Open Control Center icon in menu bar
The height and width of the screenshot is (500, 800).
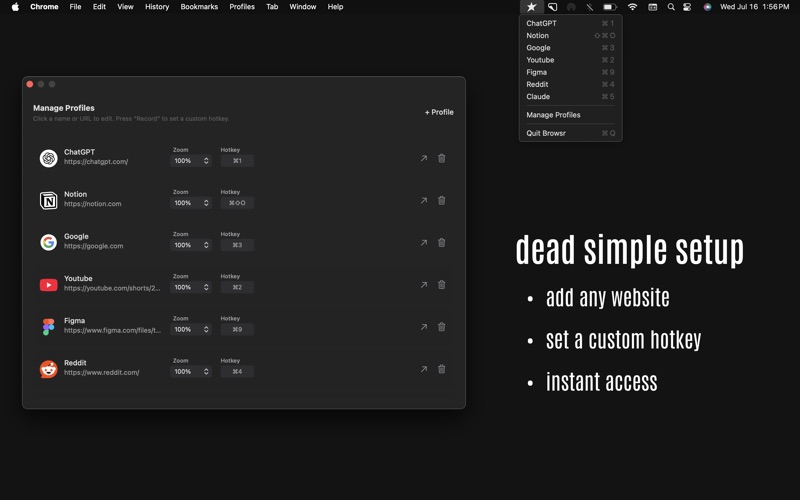(x=687, y=7)
